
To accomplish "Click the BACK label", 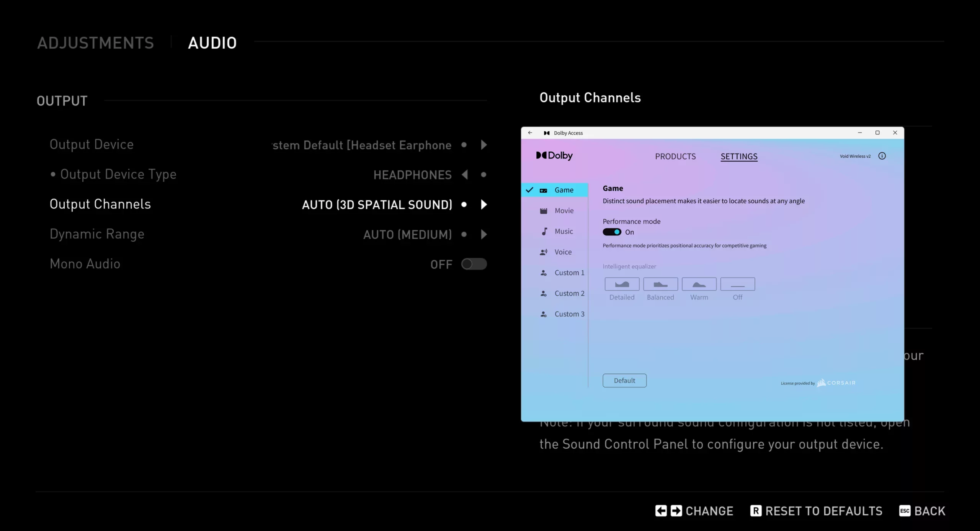I will [930, 511].
